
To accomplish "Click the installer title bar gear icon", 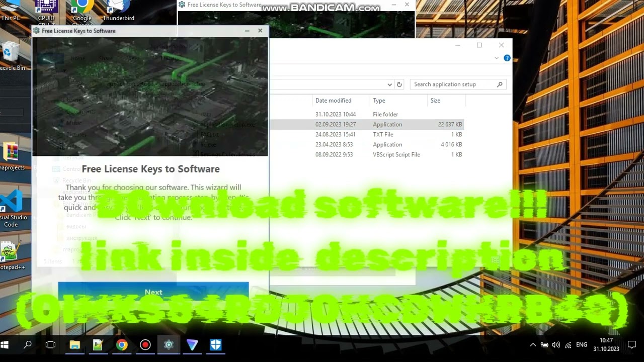I will pyautogui.click(x=36, y=31).
